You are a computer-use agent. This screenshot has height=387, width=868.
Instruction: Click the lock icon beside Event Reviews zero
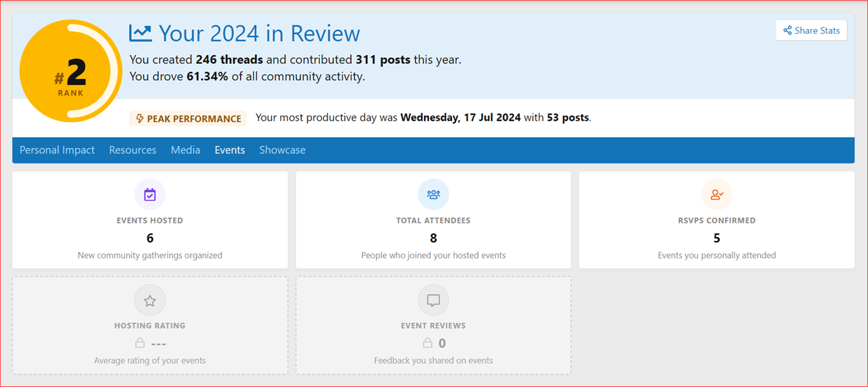click(x=428, y=343)
